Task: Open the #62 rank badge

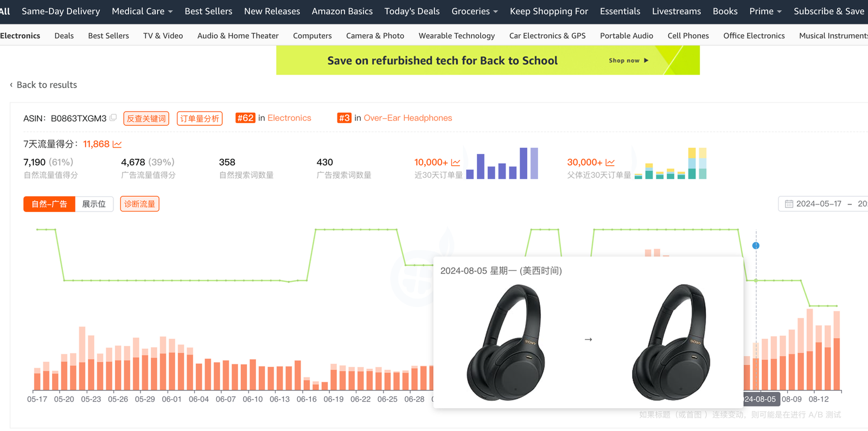Action: pyautogui.click(x=245, y=118)
